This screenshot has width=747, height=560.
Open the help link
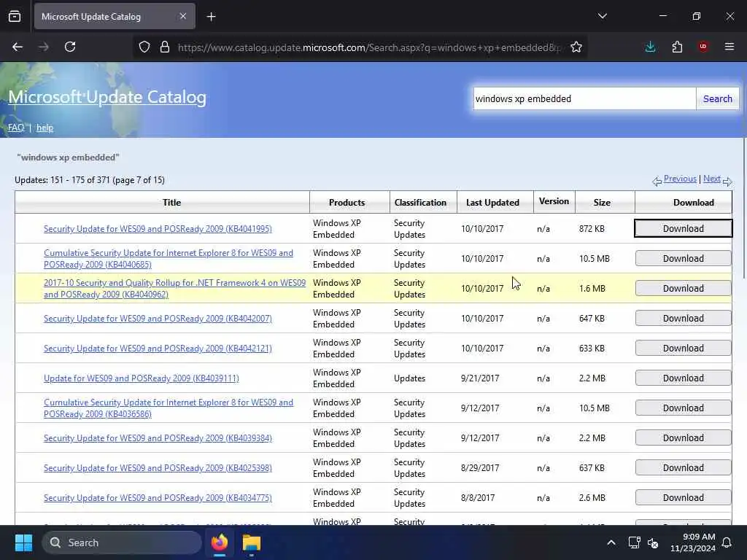(x=44, y=128)
